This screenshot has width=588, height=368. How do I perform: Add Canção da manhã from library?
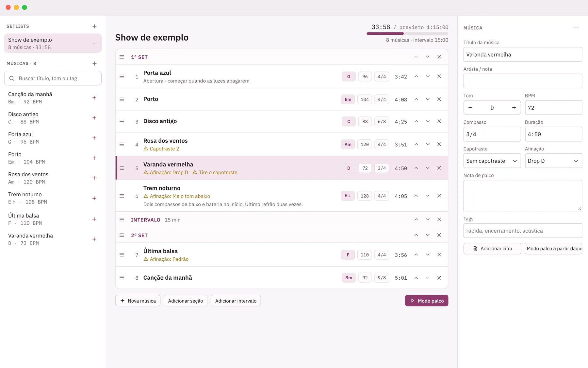[94, 98]
